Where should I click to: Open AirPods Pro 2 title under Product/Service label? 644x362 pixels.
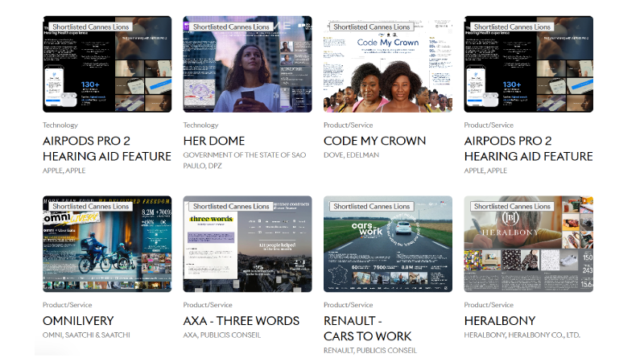click(x=529, y=149)
